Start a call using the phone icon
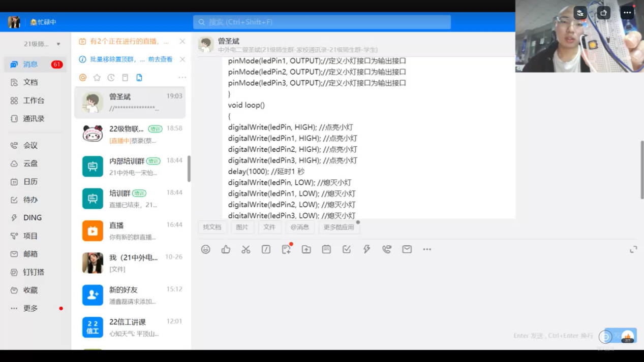644x362 pixels. 387,249
